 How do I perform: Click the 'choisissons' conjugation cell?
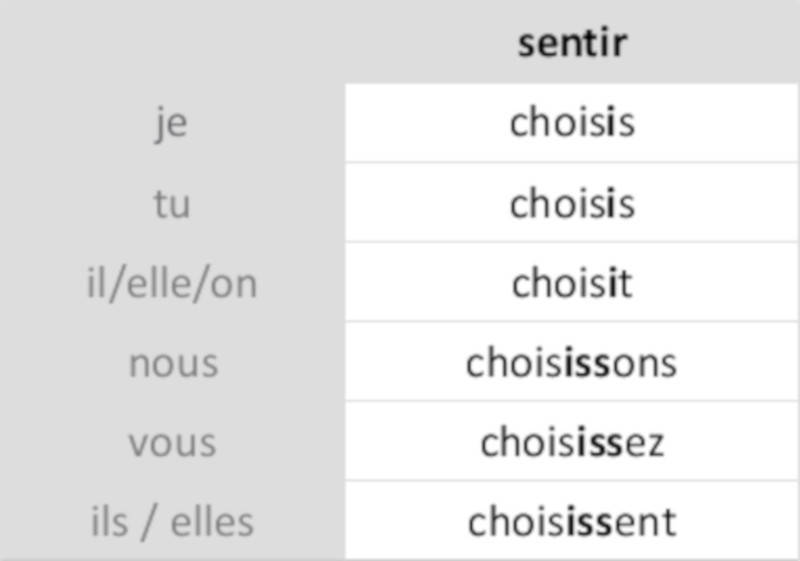pyautogui.click(x=572, y=363)
